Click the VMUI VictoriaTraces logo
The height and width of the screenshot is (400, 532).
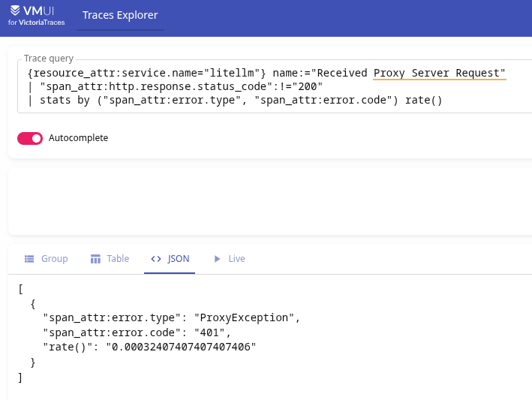[36, 15]
